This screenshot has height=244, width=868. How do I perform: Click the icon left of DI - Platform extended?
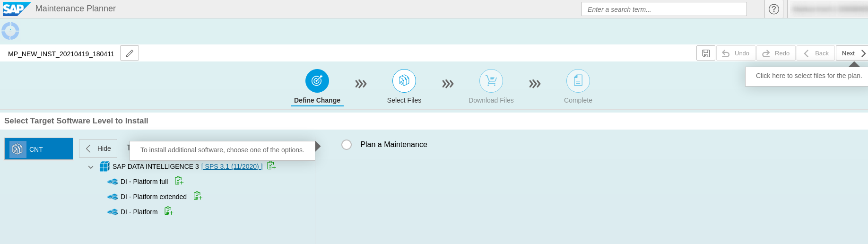click(x=113, y=197)
